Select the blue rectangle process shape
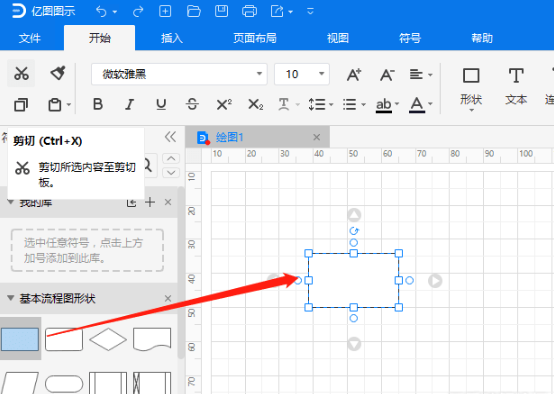Viewport: 554px width, 394px height. [x=20, y=339]
